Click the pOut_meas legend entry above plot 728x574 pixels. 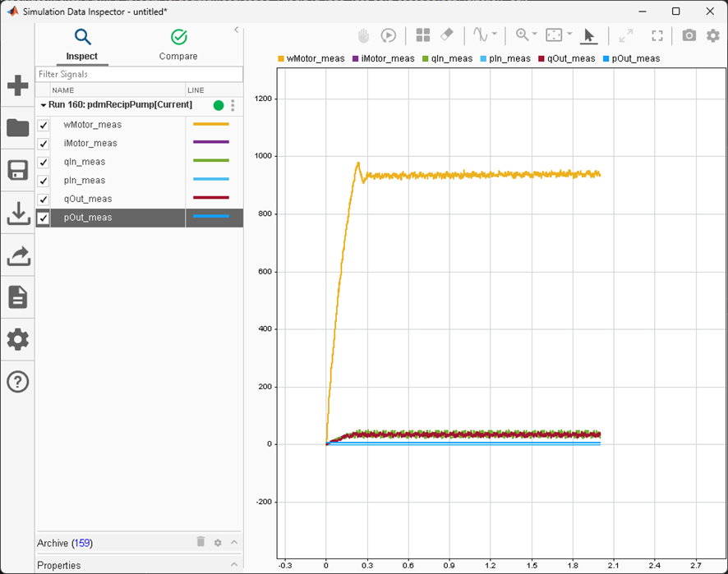coord(631,59)
